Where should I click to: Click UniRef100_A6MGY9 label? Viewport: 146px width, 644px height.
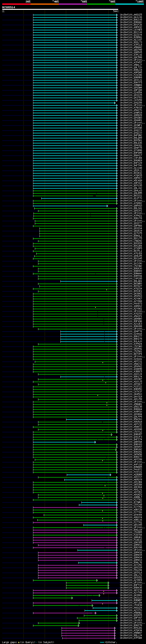(131, 480)
